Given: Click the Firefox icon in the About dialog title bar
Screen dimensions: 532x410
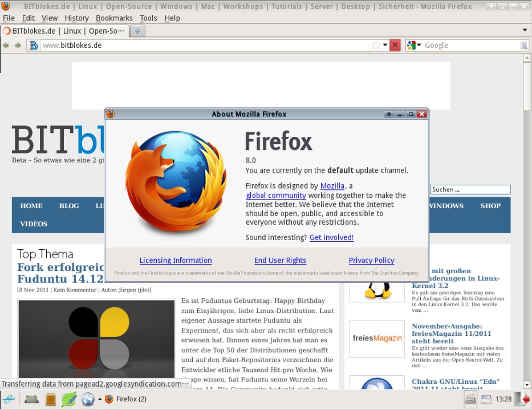Looking at the screenshot, I should [x=111, y=113].
